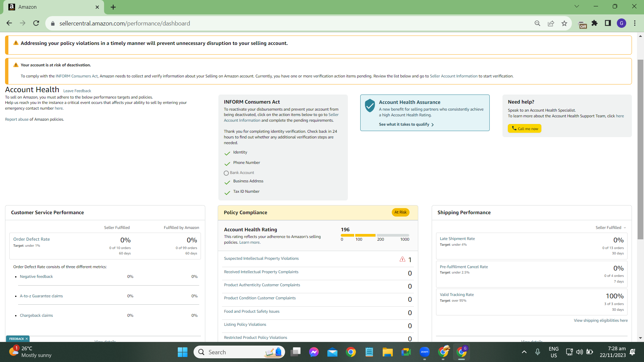Screen dimensions: 644x362
Task: Select the Bank Account radio button
Action: (226, 173)
